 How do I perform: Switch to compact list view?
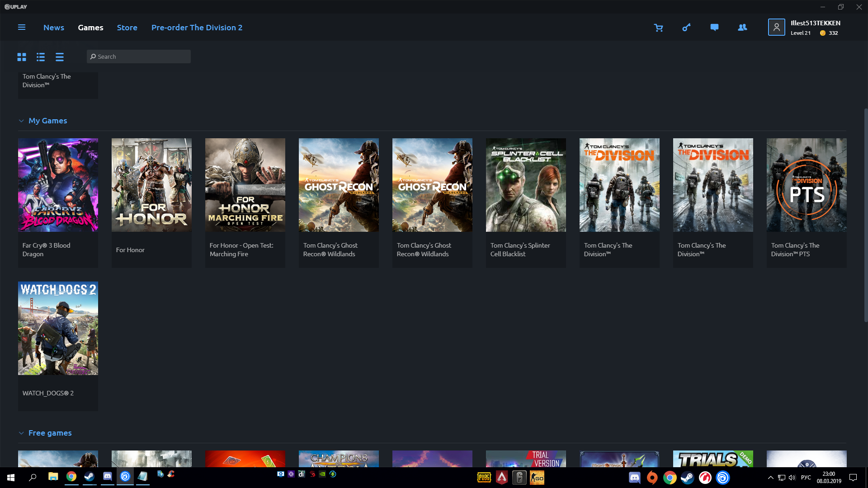(x=60, y=57)
